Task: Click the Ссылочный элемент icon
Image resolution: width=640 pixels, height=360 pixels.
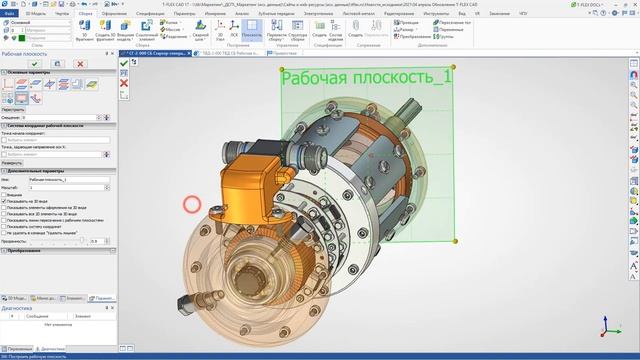Action: click(x=146, y=31)
